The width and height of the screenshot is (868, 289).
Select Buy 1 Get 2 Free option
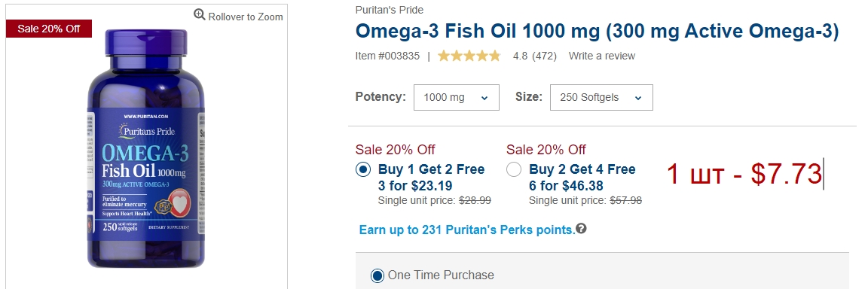point(363,169)
